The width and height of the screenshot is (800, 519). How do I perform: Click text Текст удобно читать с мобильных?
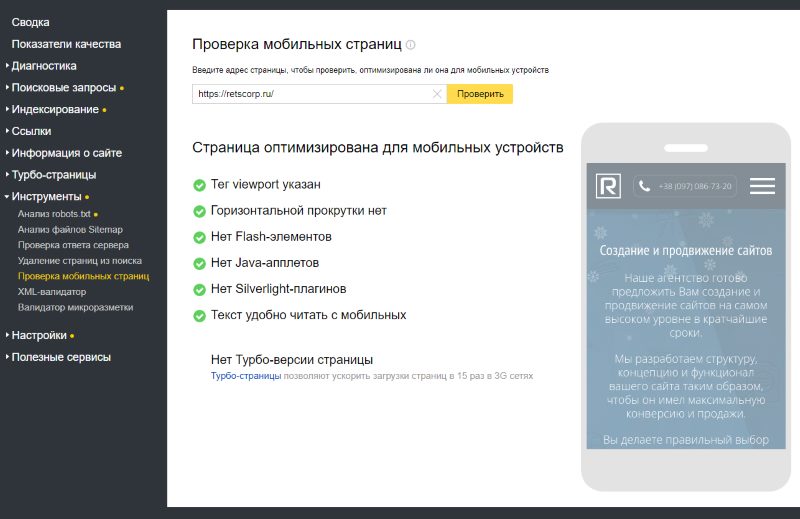(308, 315)
